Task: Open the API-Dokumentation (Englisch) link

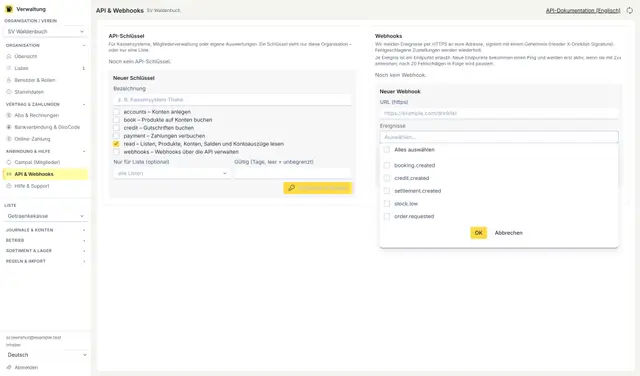Action: 583,11
